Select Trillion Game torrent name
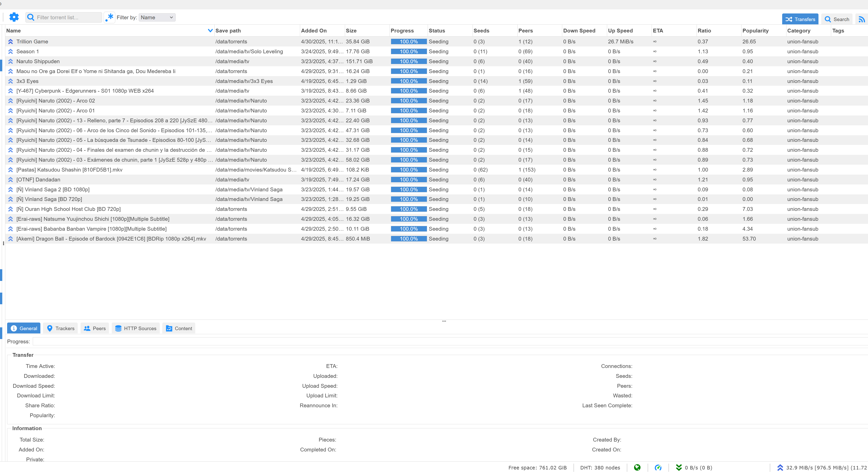Screen dimensions: 868x472 [32, 41]
